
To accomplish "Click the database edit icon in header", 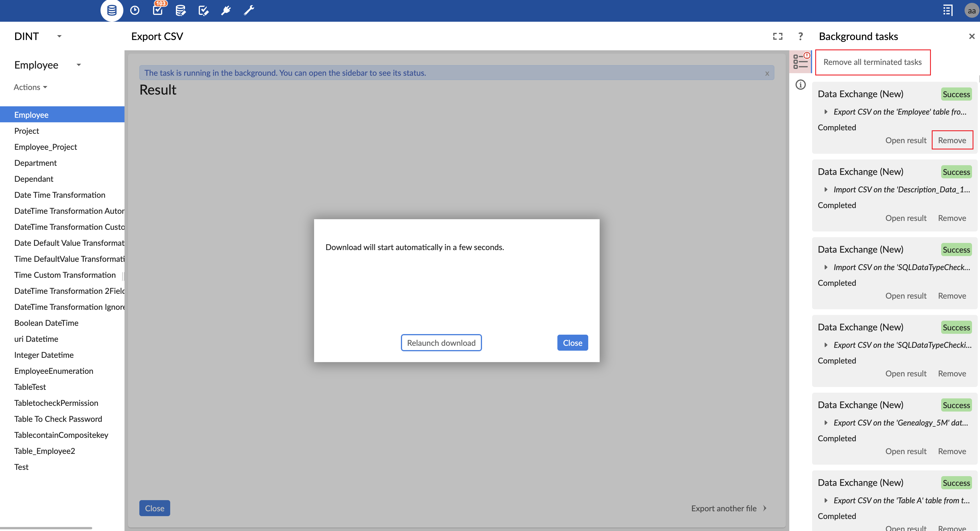I will point(181,10).
